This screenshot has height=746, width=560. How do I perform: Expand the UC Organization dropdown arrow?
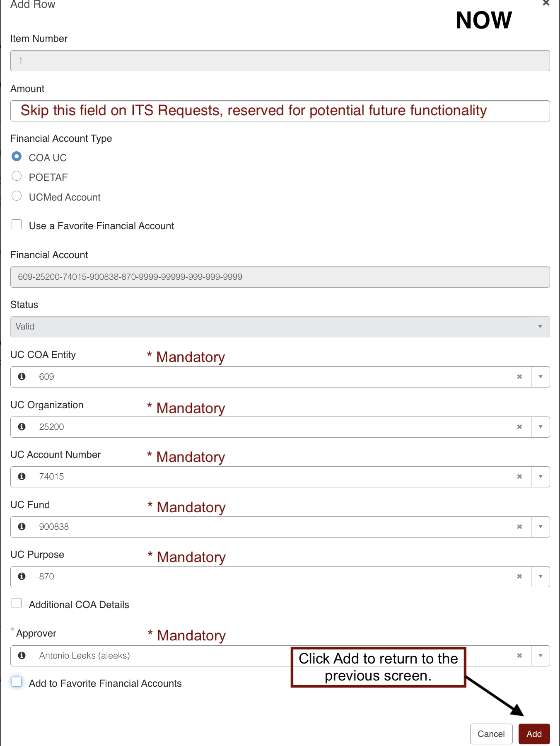541,427
